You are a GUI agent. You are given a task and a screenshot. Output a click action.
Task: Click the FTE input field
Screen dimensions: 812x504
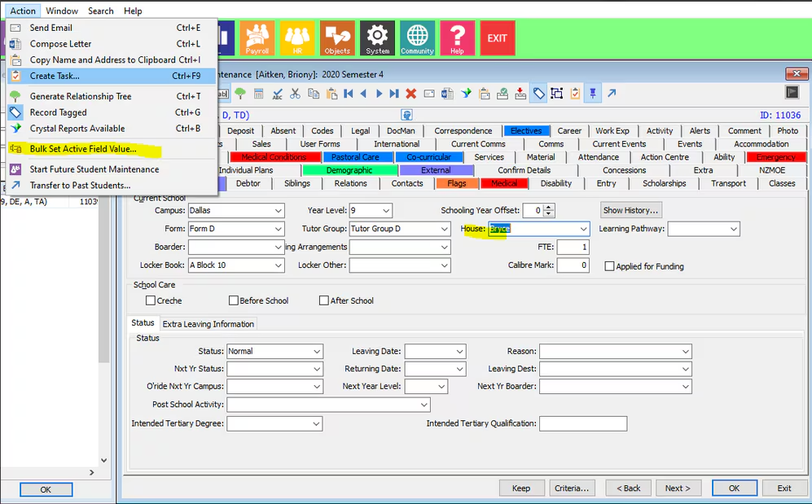pos(573,247)
